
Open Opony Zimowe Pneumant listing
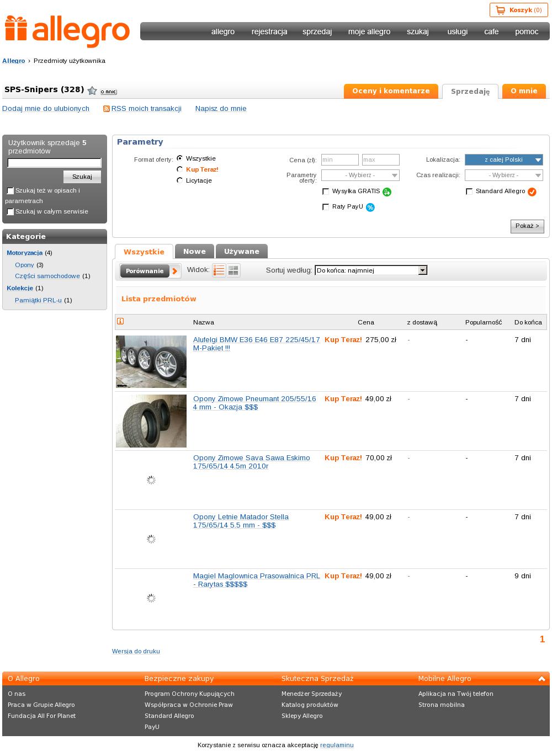(254, 403)
